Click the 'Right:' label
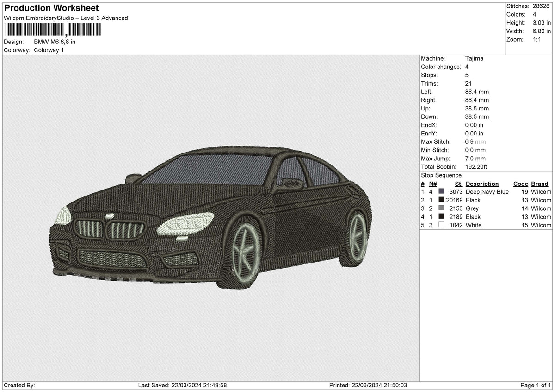Viewport: 555px width, 392px height. click(x=429, y=100)
